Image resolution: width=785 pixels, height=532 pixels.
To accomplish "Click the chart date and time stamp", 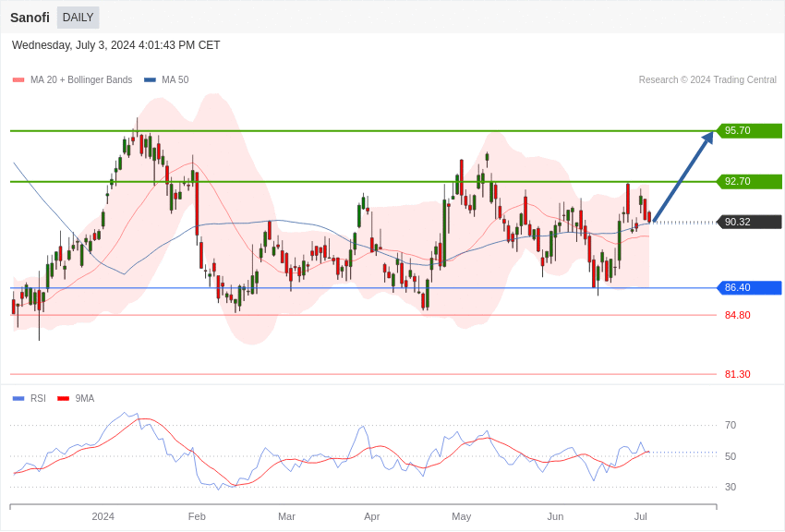I will [116, 45].
